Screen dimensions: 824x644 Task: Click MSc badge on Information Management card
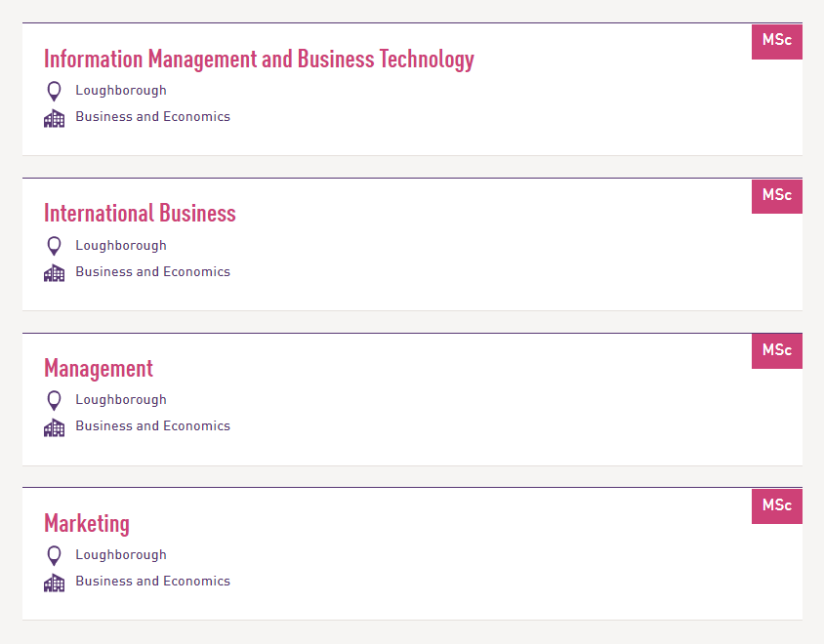[777, 41]
